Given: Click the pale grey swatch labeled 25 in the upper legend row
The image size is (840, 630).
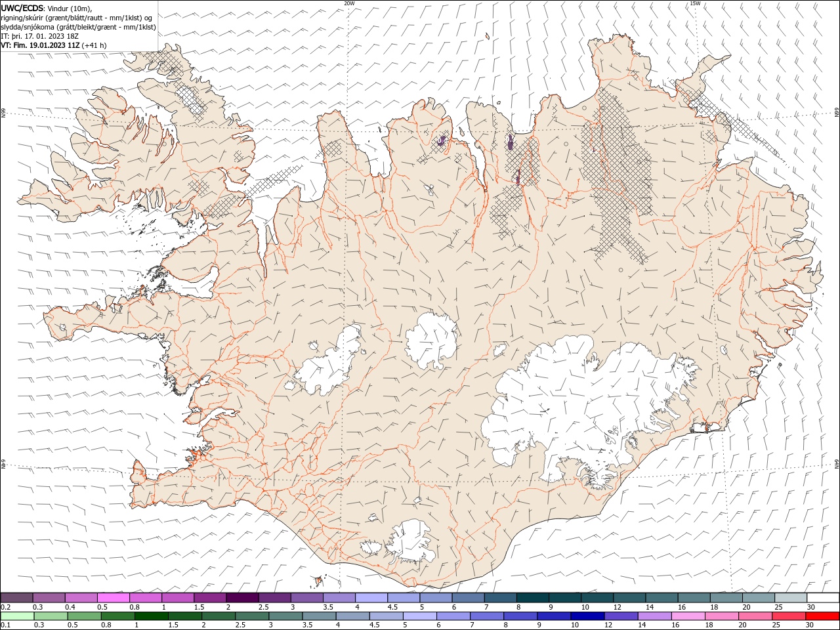Looking at the screenshot, I should [791, 598].
